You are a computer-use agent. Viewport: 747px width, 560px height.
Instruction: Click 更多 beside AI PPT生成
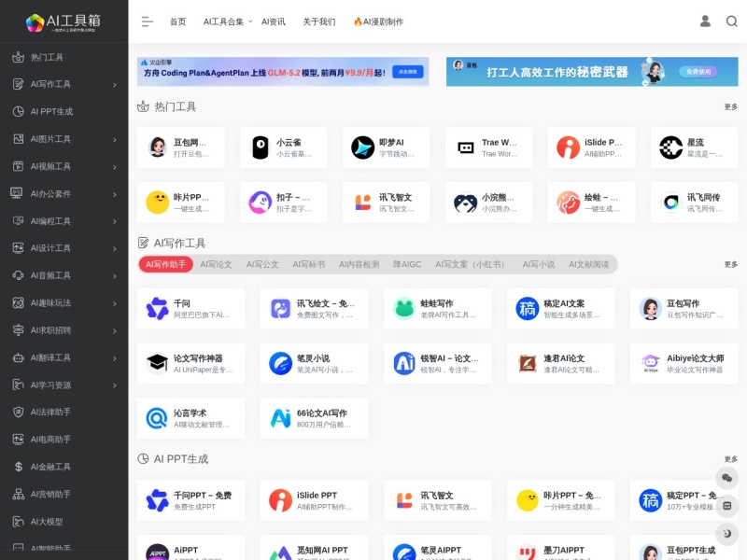tap(731, 459)
